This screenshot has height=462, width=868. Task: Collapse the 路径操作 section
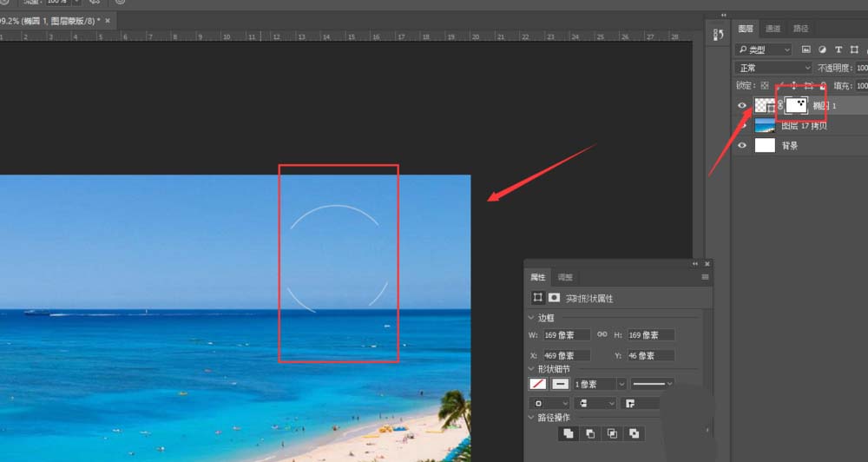click(x=532, y=417)
